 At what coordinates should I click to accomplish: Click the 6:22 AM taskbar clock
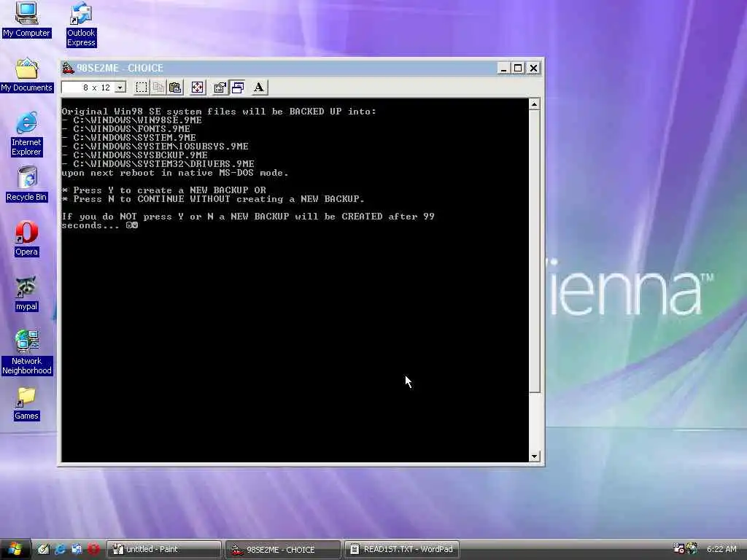click(721, 550)
